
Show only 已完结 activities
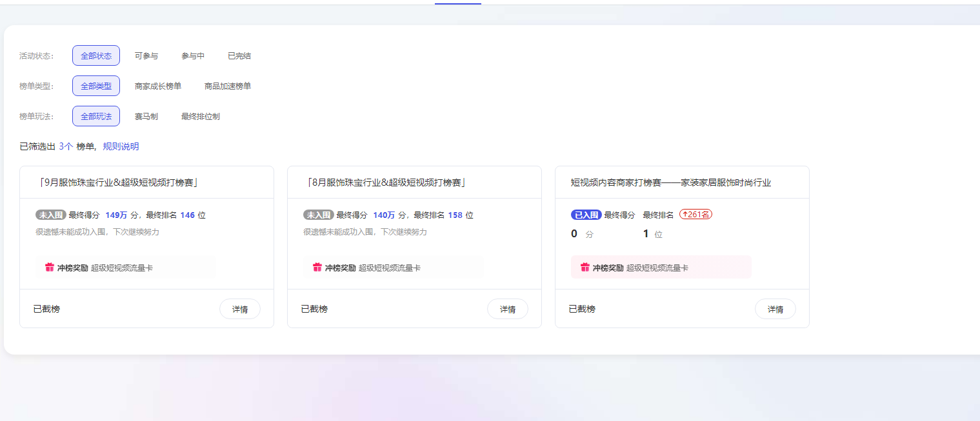click(x=239, y=56)
